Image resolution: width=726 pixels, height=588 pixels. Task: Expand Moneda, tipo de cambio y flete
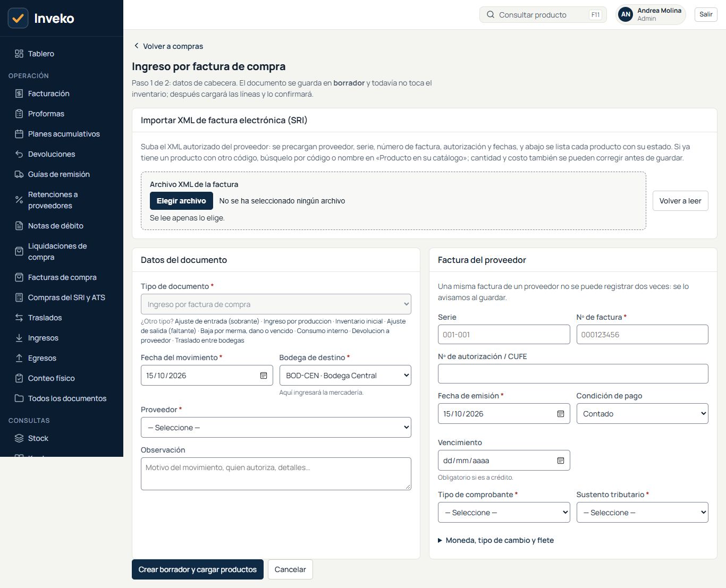pyautogui.click(x=496, y=540)
